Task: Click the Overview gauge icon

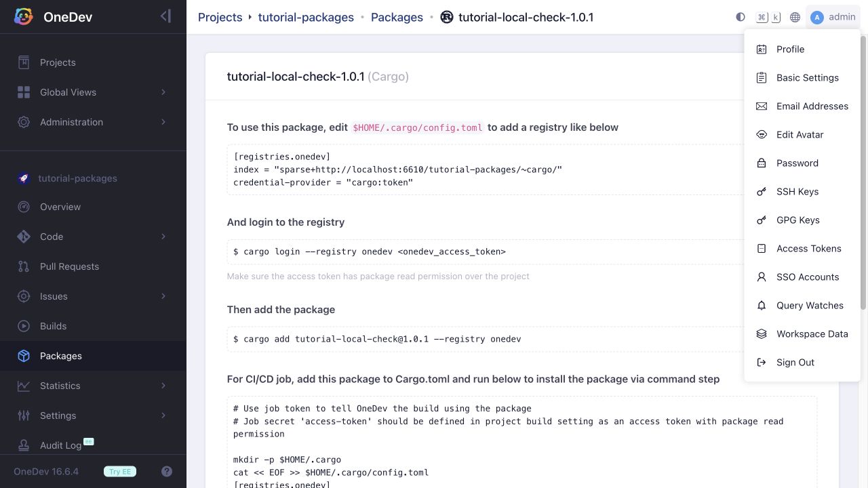Action: [24, 207]
